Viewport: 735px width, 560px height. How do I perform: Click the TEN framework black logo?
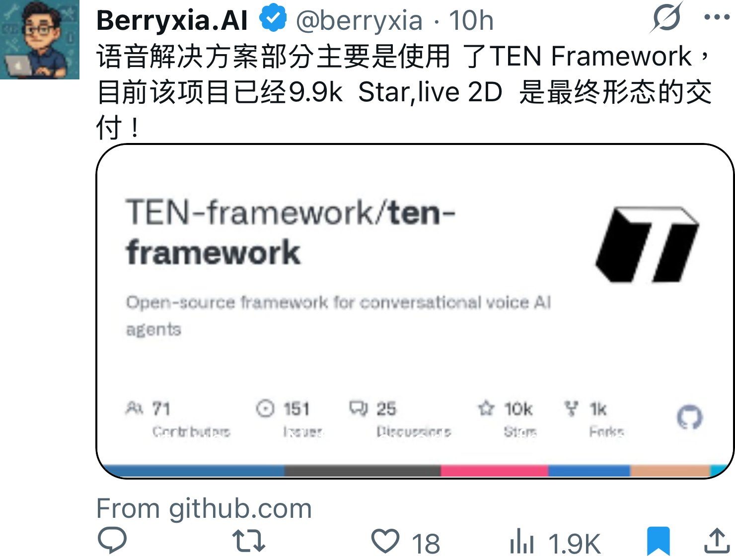click(647, 245)
